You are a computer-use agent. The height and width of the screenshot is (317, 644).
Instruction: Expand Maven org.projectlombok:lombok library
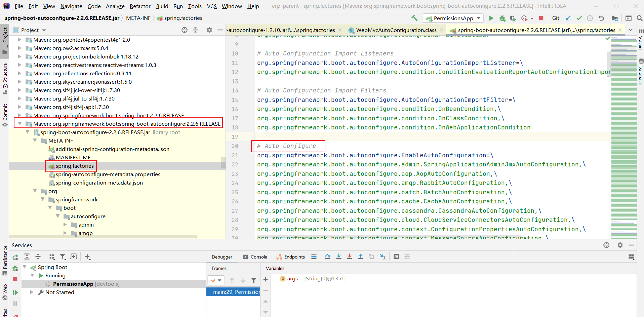click(20, 56)
